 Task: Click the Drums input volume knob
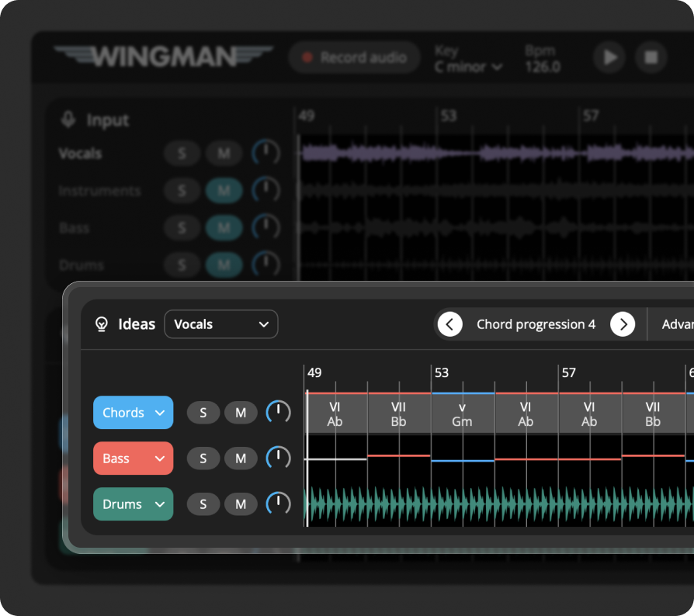pyautogui.click(x=266, y=265)
